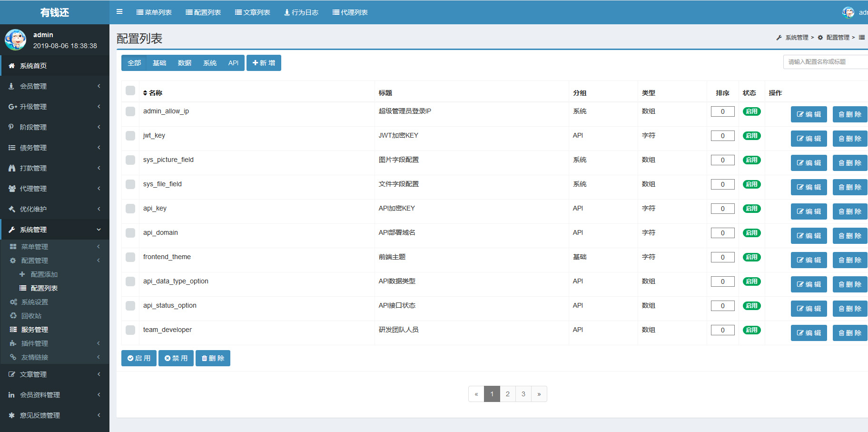Screen dimensions: 868x432
Task: Open 系统设置 in the sidebar
Action: coord(34,301)
